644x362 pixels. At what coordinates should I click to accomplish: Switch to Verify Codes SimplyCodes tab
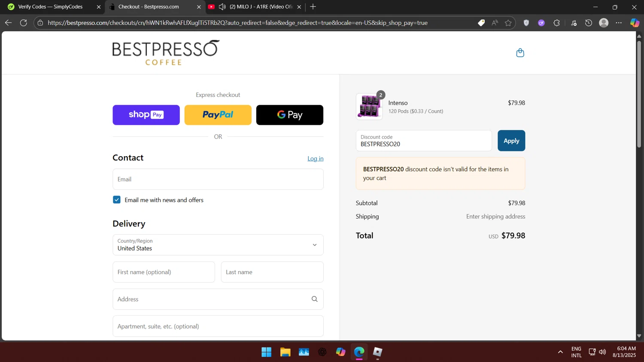tap(51, 7)
